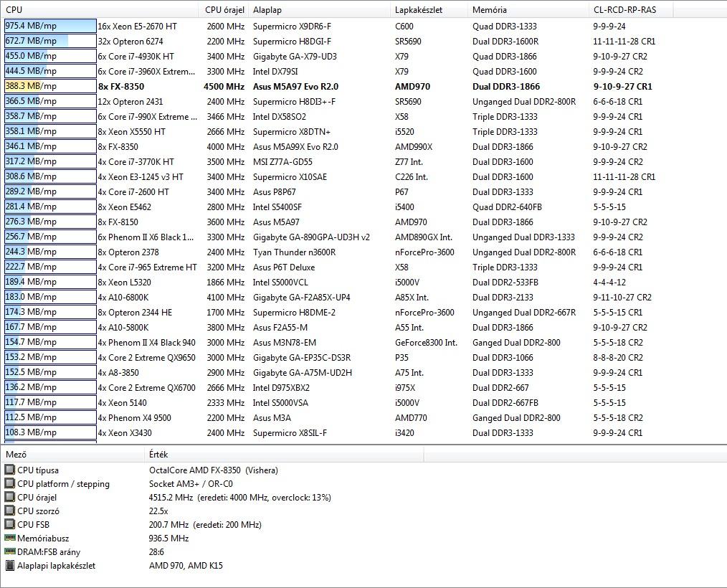The image size is (727, 588).
Task: Select the 4x A10-5800K row
Action: pyautogui.click(x=363, y=328)
